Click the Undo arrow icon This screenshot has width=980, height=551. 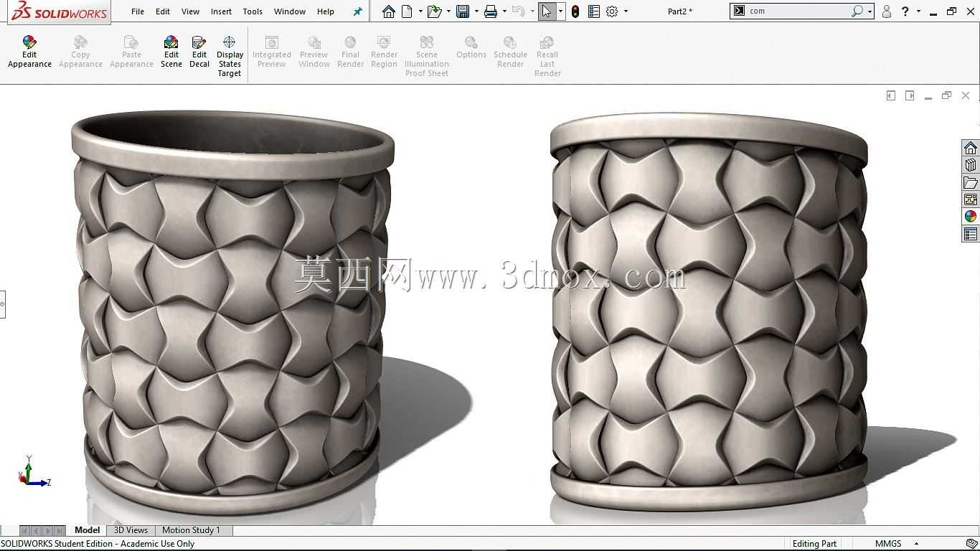[518, 11]
